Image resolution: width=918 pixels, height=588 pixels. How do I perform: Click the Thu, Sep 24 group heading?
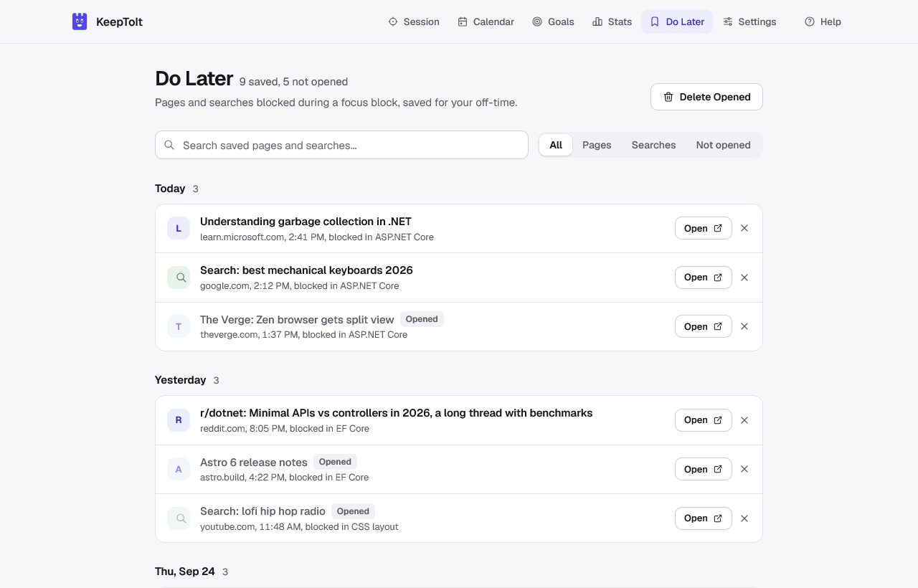(185, 572)
